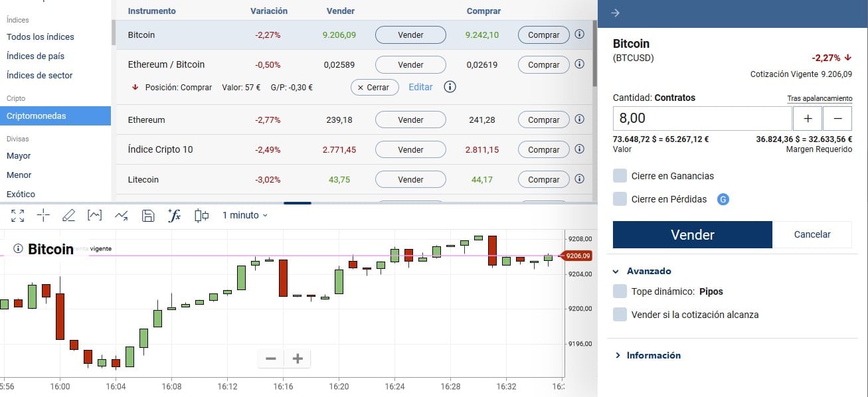Open fullscreen chart expand icon
The image size is (868, 397).
coord(18,215)
